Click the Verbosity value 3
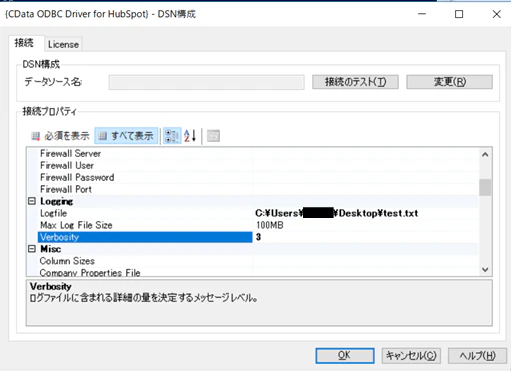This screenshot has width=512, height=372. [258, 237]
